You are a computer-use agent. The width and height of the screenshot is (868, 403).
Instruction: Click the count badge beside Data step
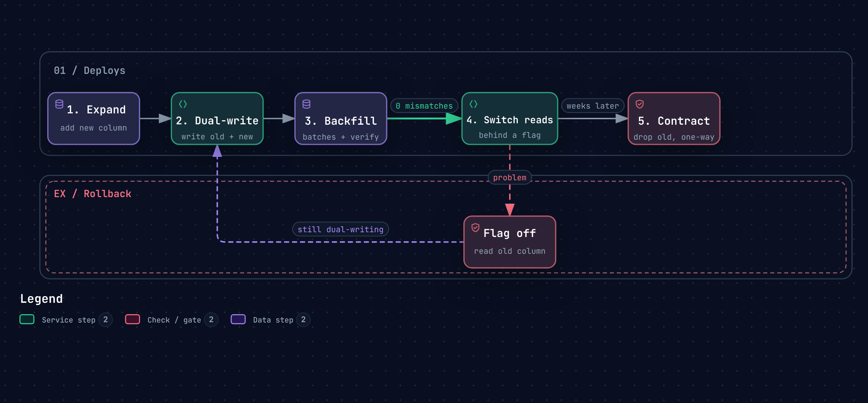[x=303, y=320]
